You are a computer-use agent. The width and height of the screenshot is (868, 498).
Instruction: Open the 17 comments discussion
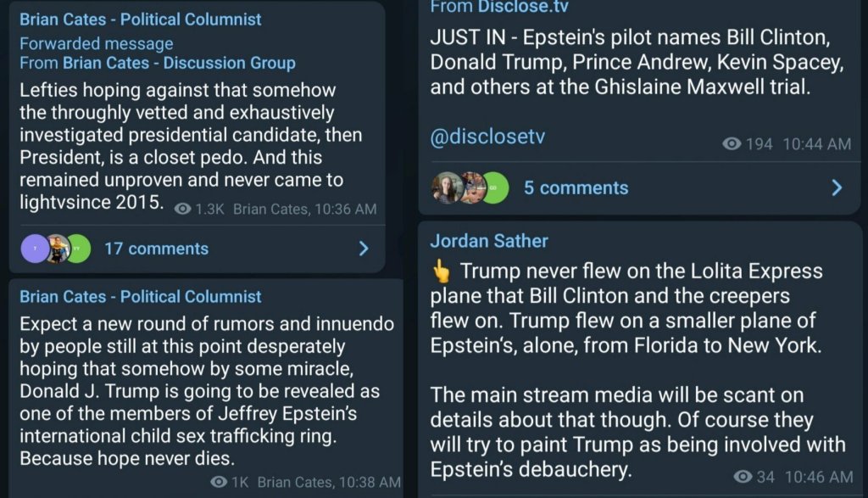(156, 249)
